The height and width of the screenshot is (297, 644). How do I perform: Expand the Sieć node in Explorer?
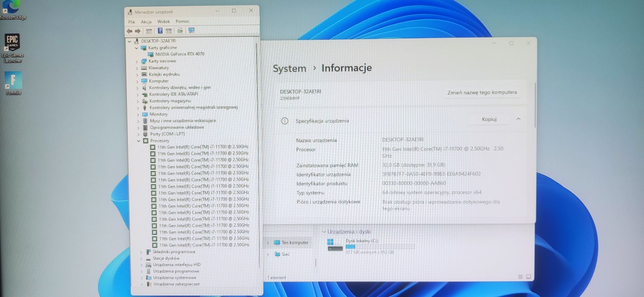268,255
